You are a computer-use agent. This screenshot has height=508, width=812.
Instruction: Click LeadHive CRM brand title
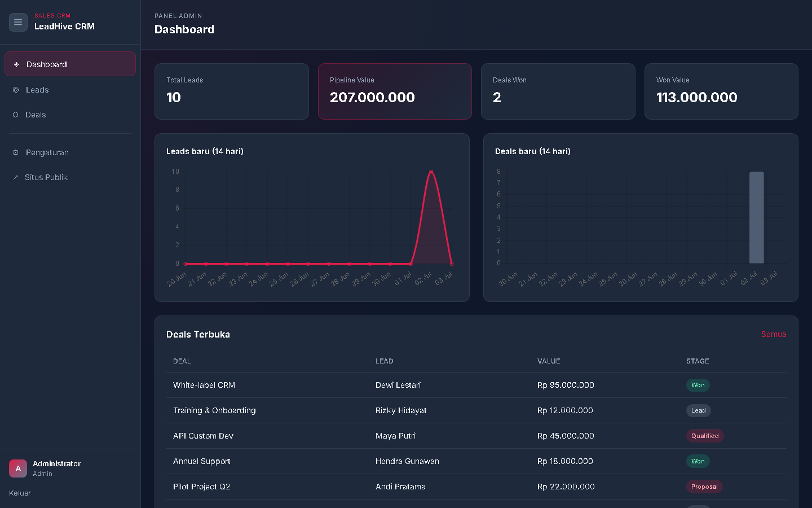pos(64,27)
